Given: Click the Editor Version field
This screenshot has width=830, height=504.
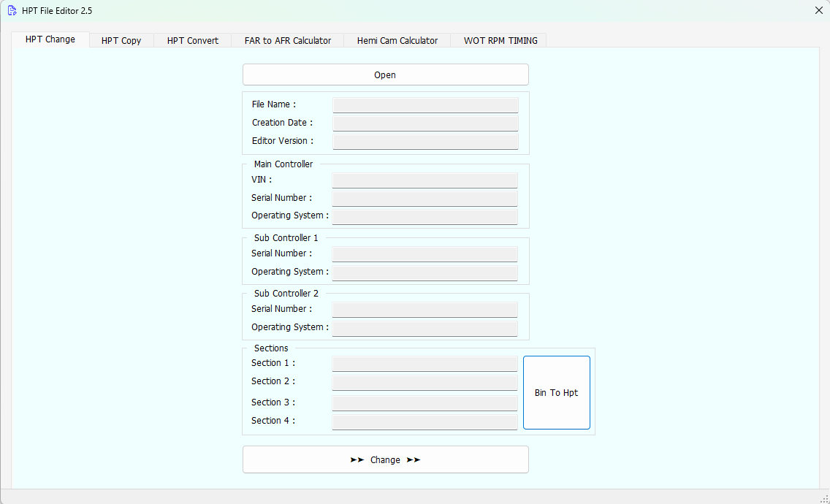Looking at the screenshot, I should [x=425, y=142].
